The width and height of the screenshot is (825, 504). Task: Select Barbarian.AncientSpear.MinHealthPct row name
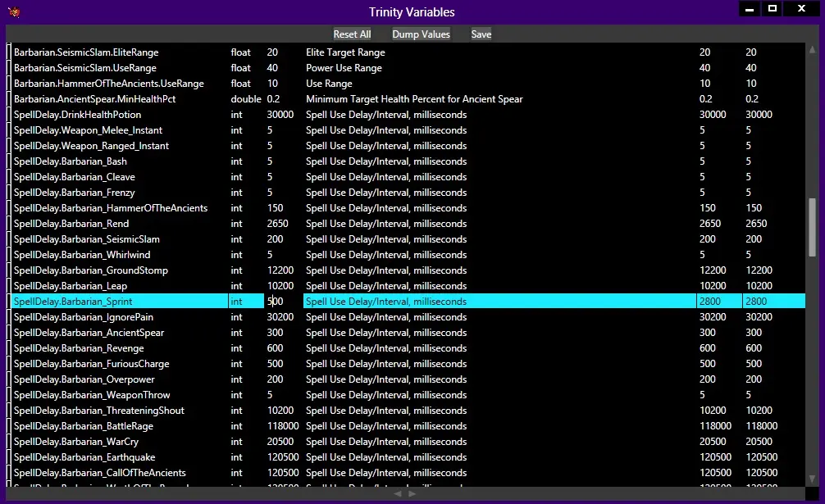click(94, 99)
